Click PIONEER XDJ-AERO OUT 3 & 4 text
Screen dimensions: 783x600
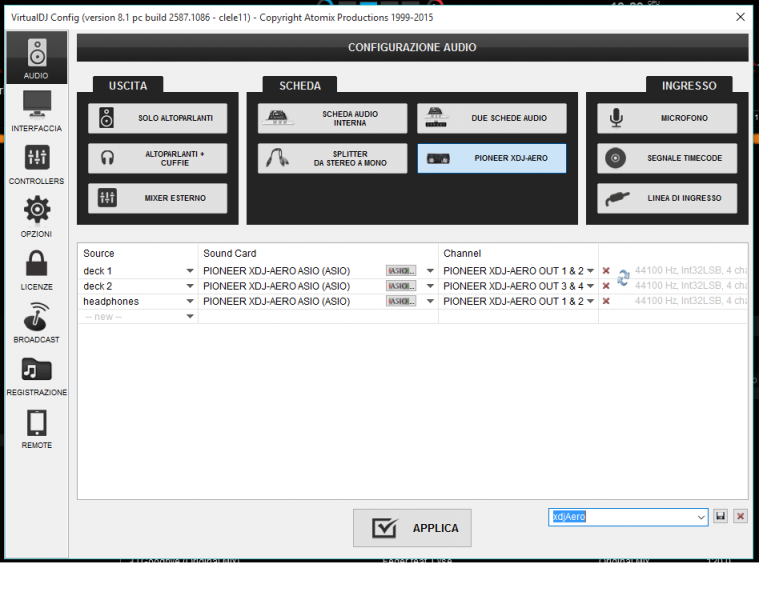(x=513, y=286)
